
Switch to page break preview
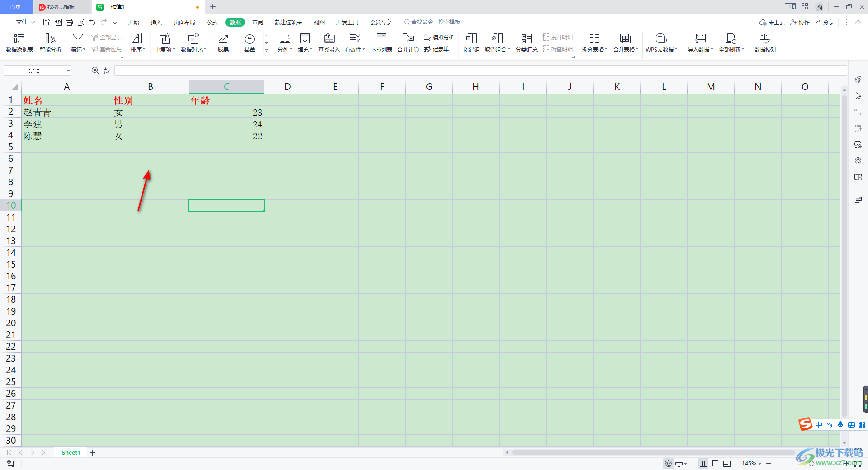pyautogui.click(x=727, y=464)
